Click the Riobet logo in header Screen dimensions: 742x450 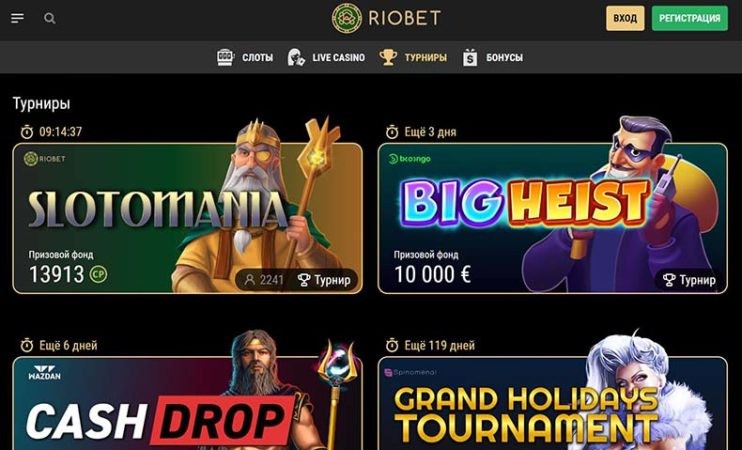386,18
